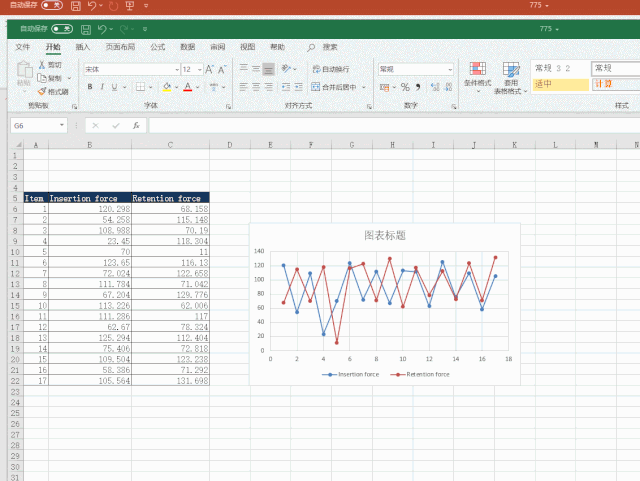Image resolution: width=640 pixels, height=481 pixels.
Task: Expand the Name Box dropdown arrow
Action: tap(62, 126)
